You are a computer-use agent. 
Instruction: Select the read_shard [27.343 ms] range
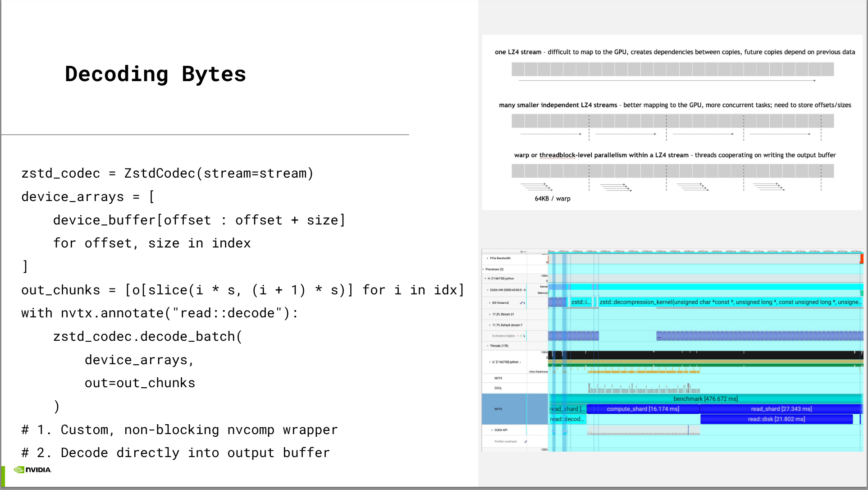[781, 409]
